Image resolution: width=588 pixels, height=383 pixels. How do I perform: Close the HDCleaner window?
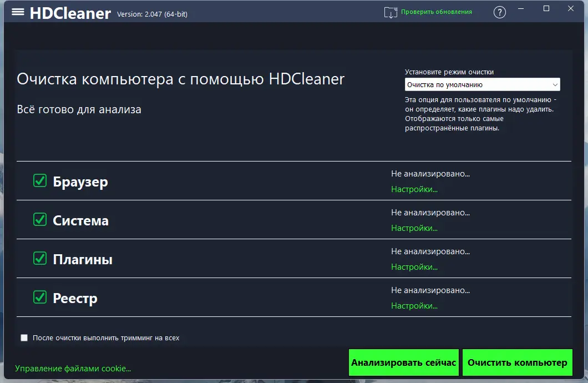[x=570, y=9]
